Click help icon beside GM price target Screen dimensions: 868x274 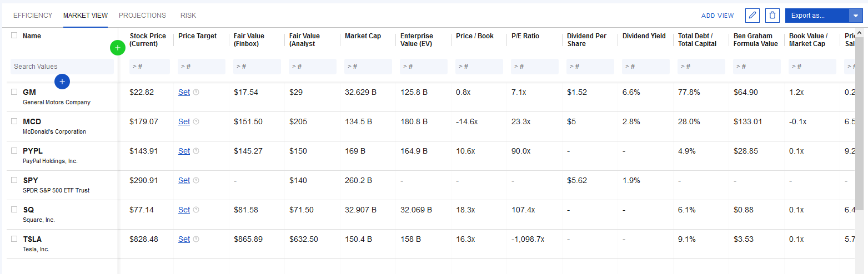(196, 93)
